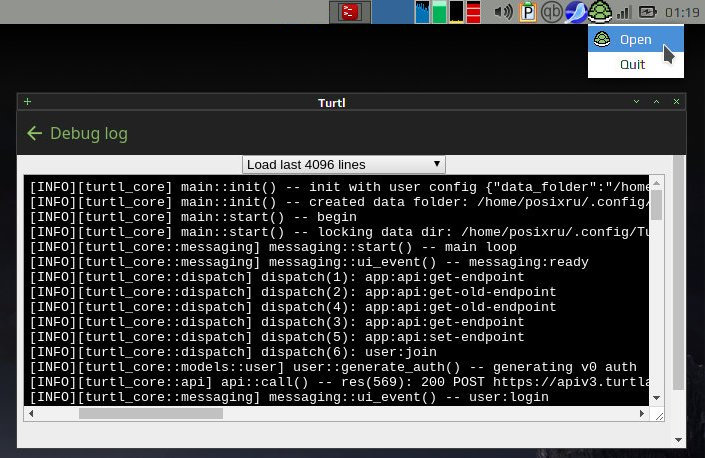The width and height of the screenshot is (705, 458).
Task: Open the volume speaker tray icon
Action: [x=503, y=12]
